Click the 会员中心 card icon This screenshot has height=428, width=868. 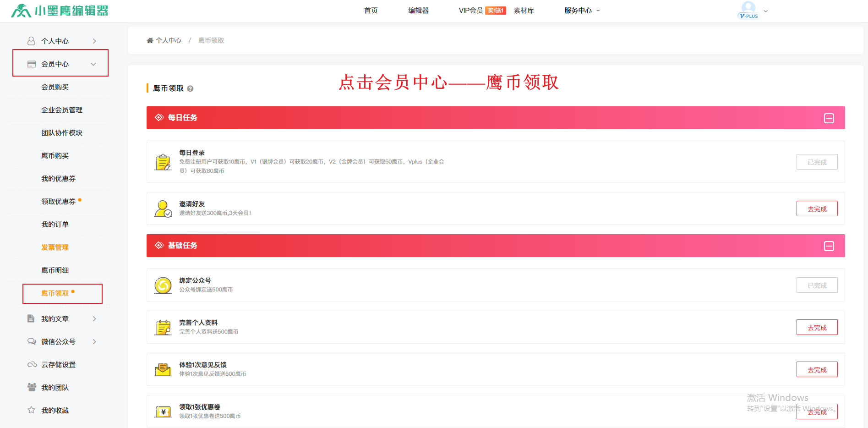tap(32, 64)
